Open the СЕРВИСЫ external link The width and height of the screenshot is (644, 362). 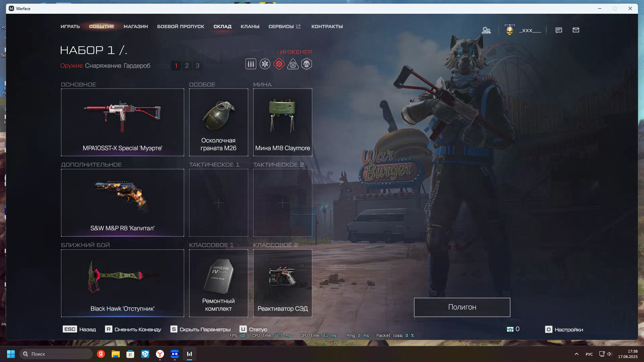click(x=284, y=26)
